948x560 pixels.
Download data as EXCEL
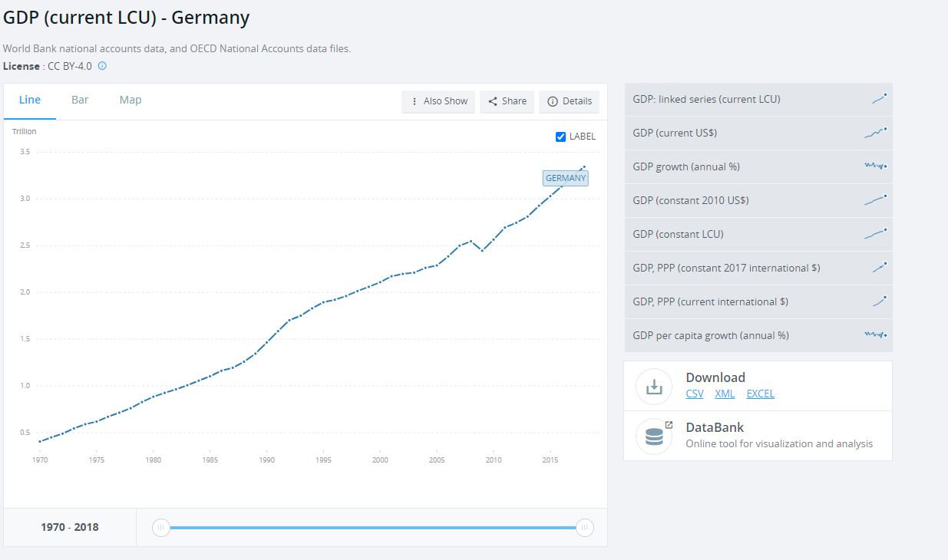pyautogui.click(x=760, y=394)
